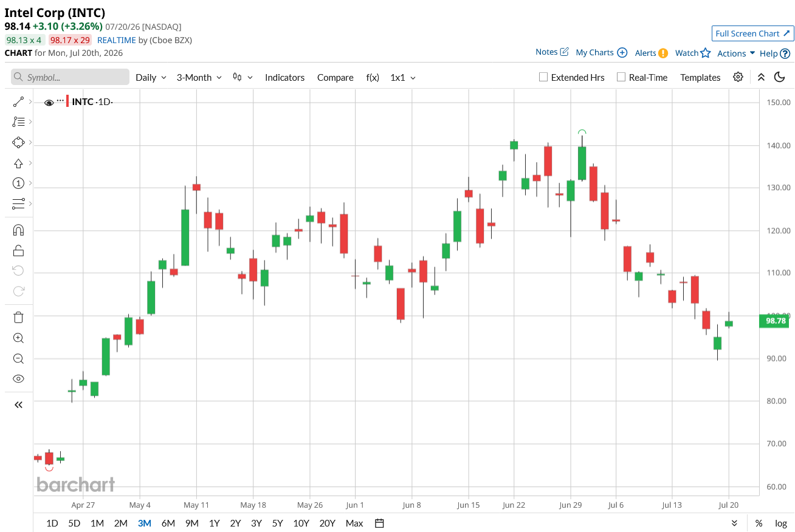This screenshot has width=795, height=532.
Task: Select the 1D time range
Action: (52, 523)
